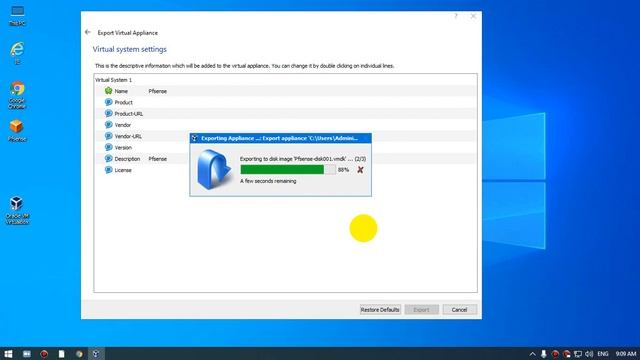Select the Pfsense name value
The image size is (640, 360).
click(158, 91)
